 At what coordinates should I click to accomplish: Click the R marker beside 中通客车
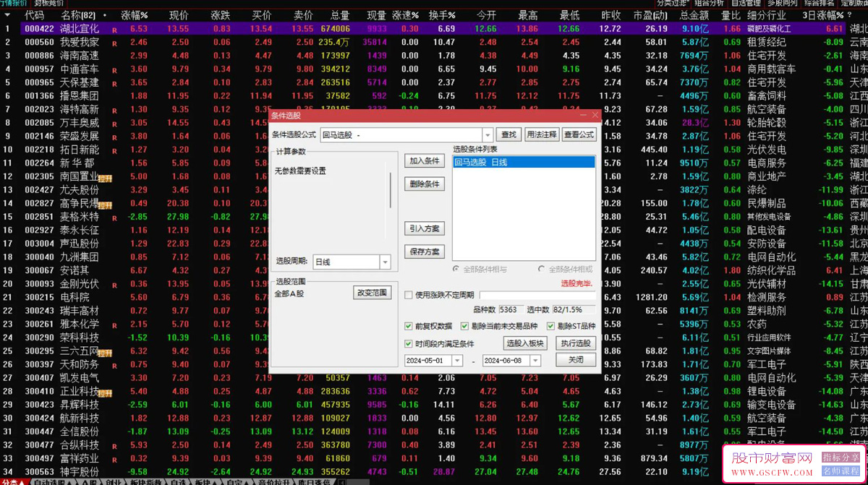click(x=114, y=70)
